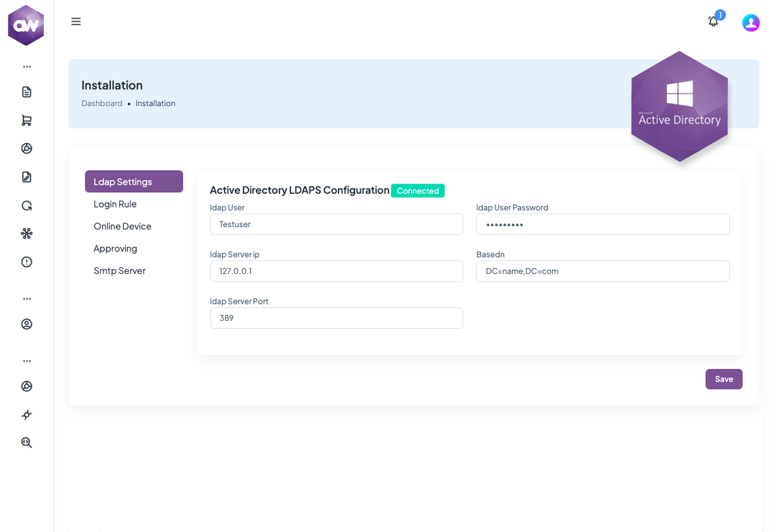Image resolution: width=776 pixels, height=532 pixels.
Task: Open the user circle sidebar icon
Action: 26,324
